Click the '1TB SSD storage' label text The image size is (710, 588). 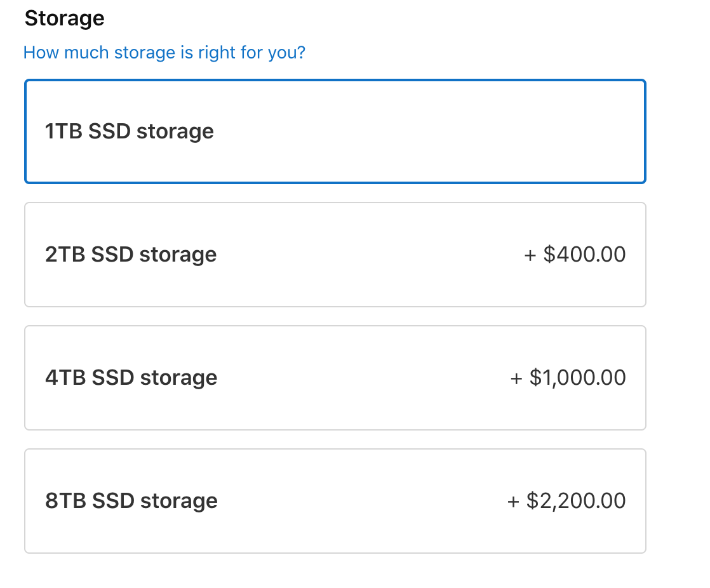pyautogui.click(x=130, y=131)
